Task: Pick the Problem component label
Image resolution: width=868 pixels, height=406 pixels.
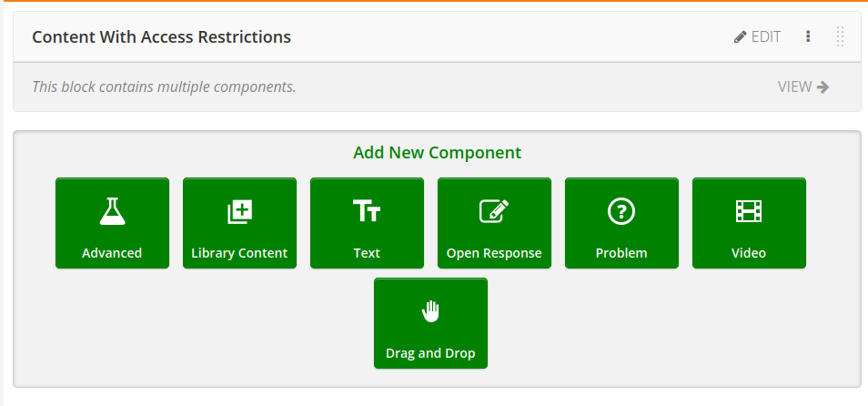Action: pos(621,253)
